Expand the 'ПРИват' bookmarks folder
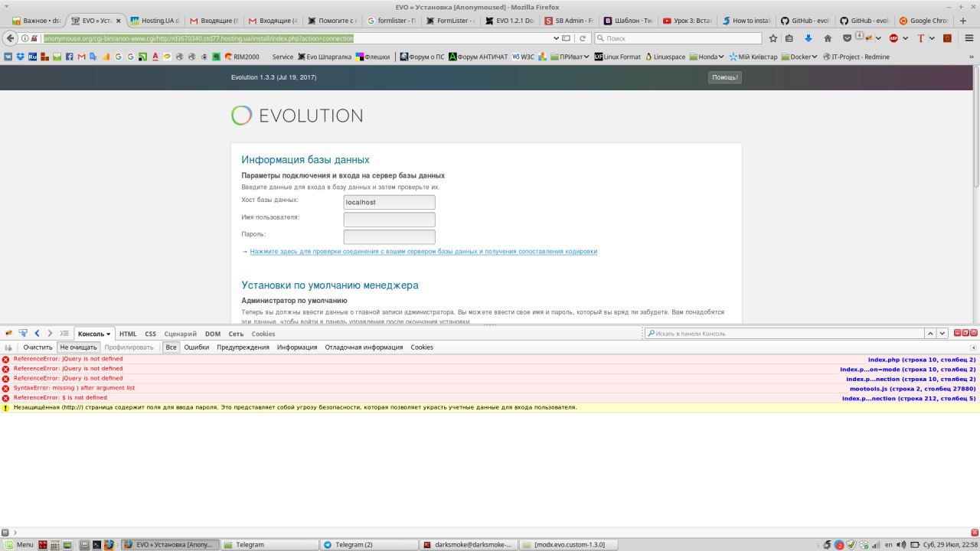The image size is (980, 551). (570, 57)
